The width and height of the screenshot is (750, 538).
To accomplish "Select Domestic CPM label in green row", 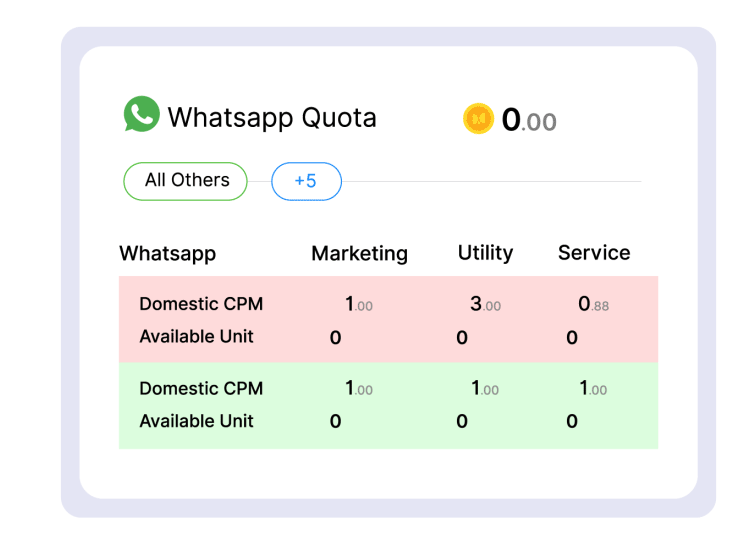I will pyautogui.click(x=201, y=388).
